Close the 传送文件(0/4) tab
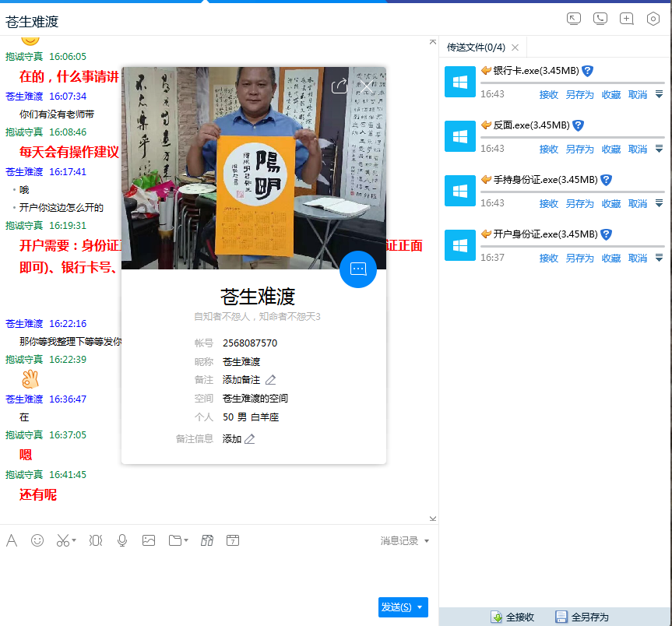Image resolution: width=672 pixels, height=626 pixels. point(515,47)
